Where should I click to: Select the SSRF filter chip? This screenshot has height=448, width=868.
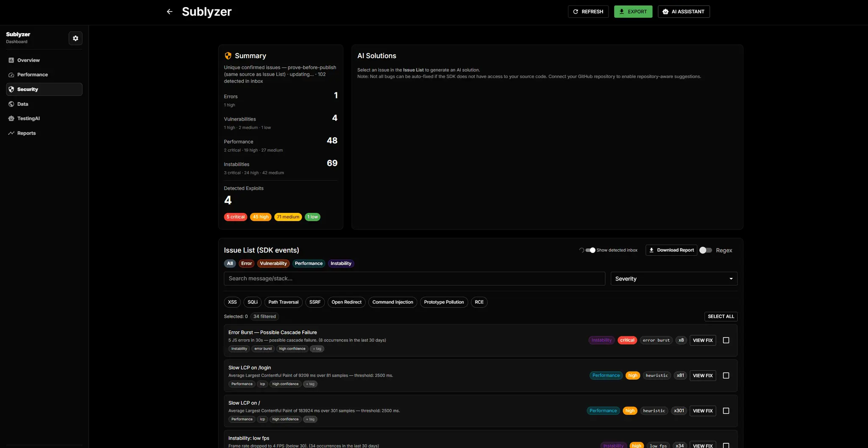click(x=315, y=302)
